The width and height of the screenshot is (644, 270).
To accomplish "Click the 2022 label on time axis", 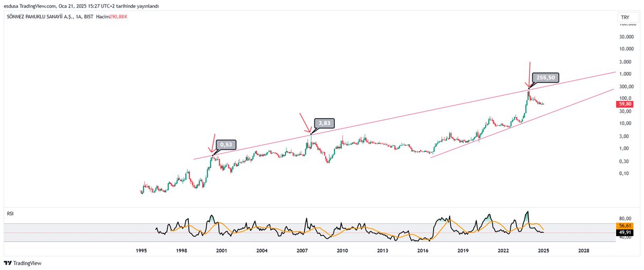I will 503,251.
